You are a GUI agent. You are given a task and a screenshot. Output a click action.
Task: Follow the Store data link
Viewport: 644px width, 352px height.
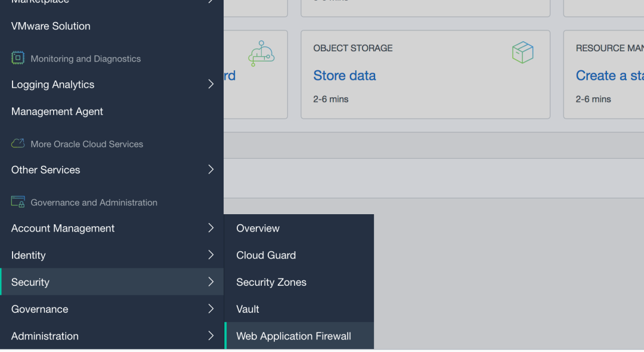tap(344, 76)
